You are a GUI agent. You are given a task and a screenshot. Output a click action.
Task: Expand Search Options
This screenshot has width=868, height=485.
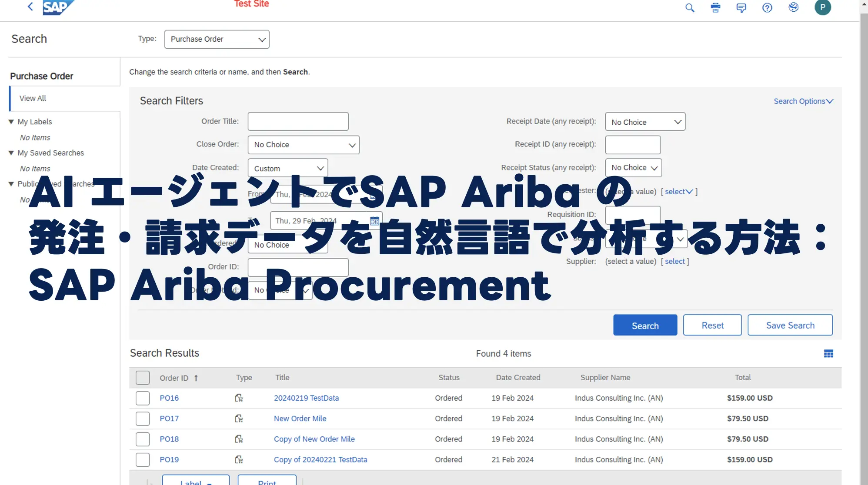803,101
